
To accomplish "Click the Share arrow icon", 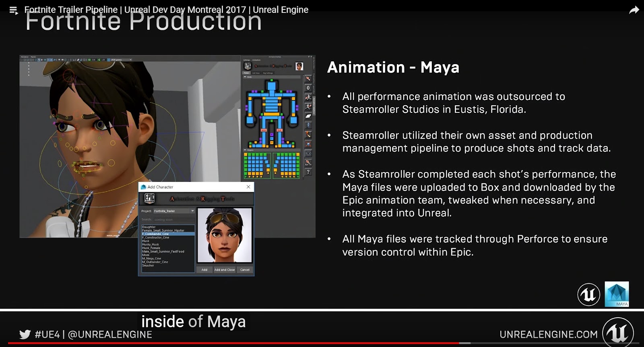I will 634,10.
